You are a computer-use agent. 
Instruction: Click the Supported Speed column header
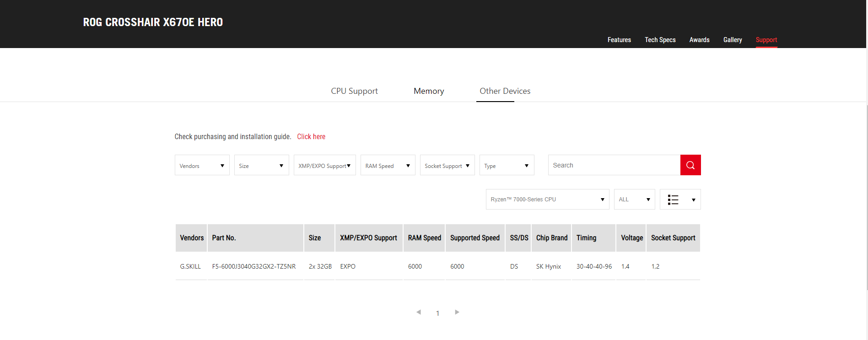tap(475, 238)
